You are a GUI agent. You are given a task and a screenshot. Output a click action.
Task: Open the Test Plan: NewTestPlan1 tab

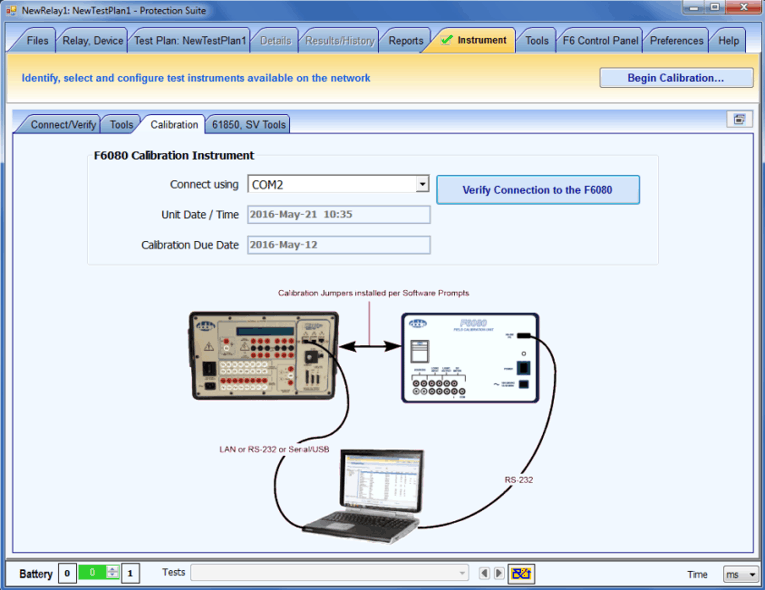pos(189,41)
